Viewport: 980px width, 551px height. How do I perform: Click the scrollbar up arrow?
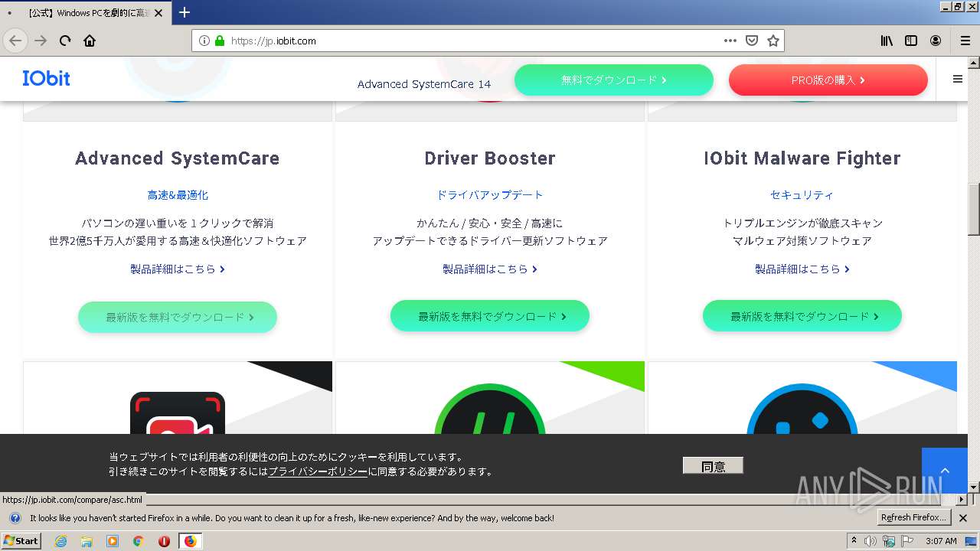[x=974, y=62]
